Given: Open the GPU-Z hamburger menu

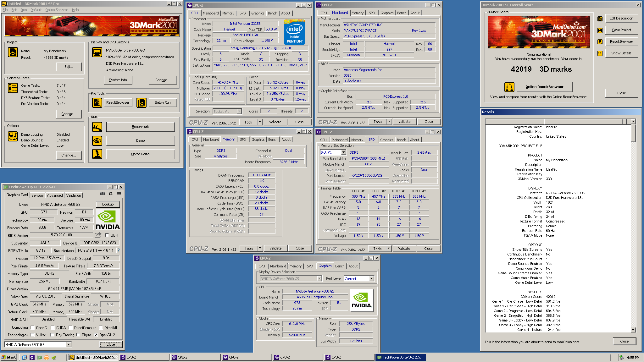Looking at the screenshot, I should pos(119,194).
